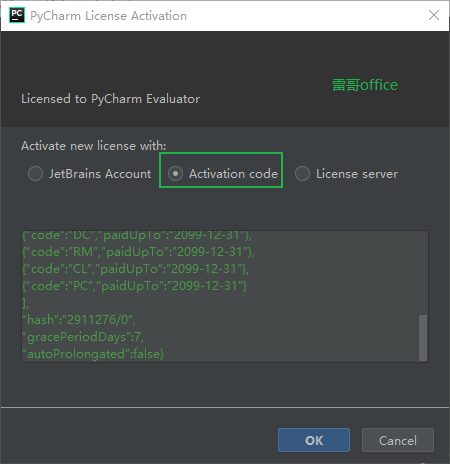Close the License Activation dialog
The image size is (450, 464).
[x=434, y=15]
